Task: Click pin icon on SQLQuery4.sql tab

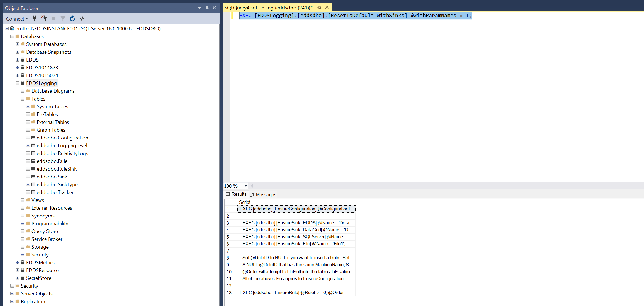Action: [319, 8]
